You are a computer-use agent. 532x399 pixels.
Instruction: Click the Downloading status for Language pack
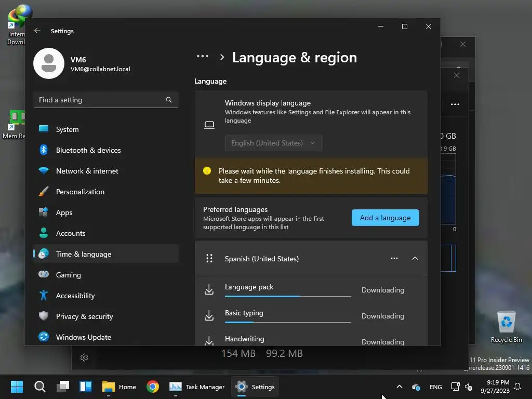coord(383,290)
